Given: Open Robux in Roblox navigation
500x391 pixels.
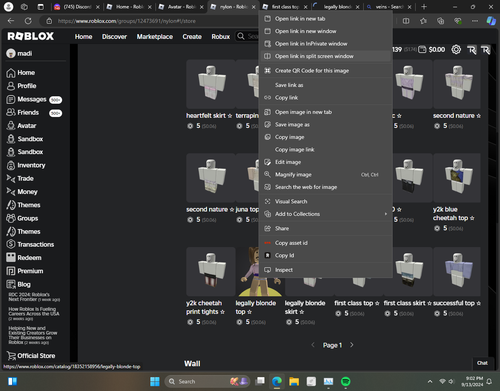Looking at the screenshot, I should point(221,37).
